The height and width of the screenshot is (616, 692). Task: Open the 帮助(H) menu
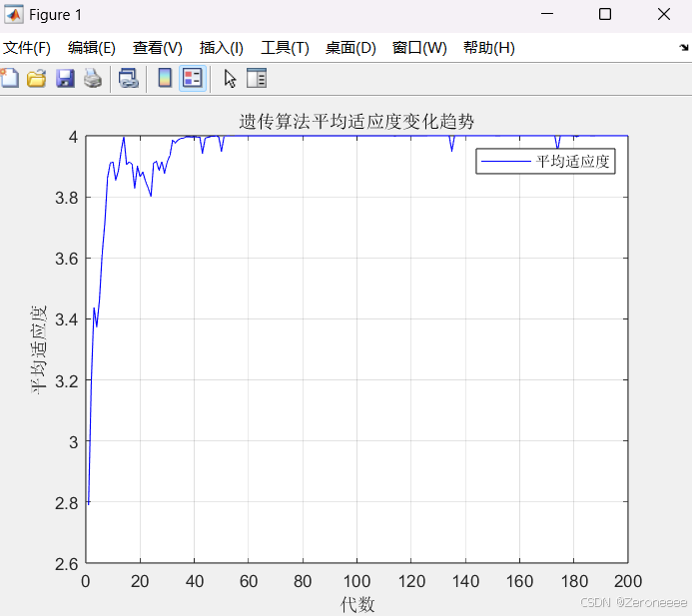click(489, 48)
